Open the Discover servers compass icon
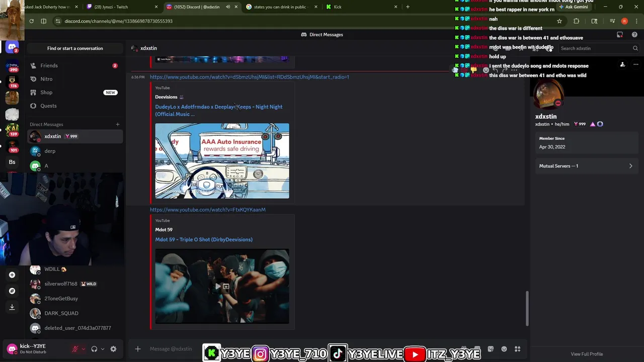The image size is (644, 362). 12,291
